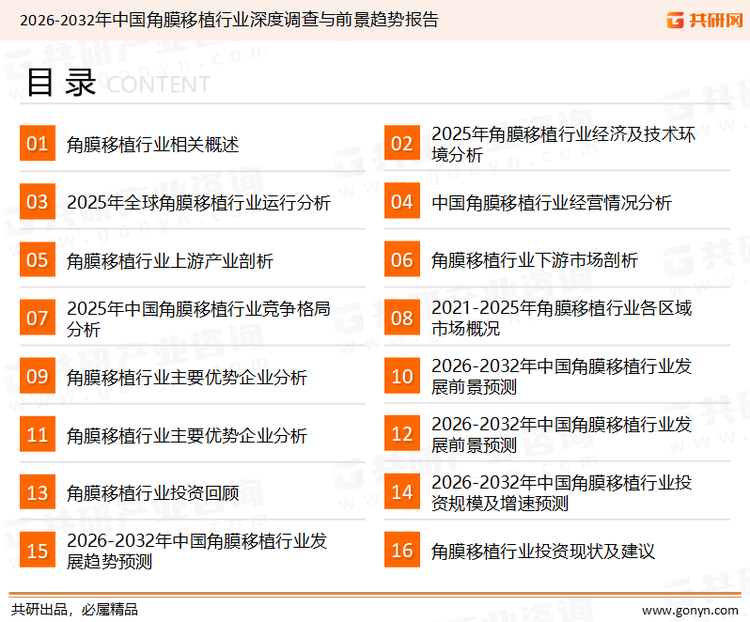Image resolution: width=750 pixels, height=622 pixels.
Task: Open chapter 行业投资规模及增速预测
Action: (562, 493)
